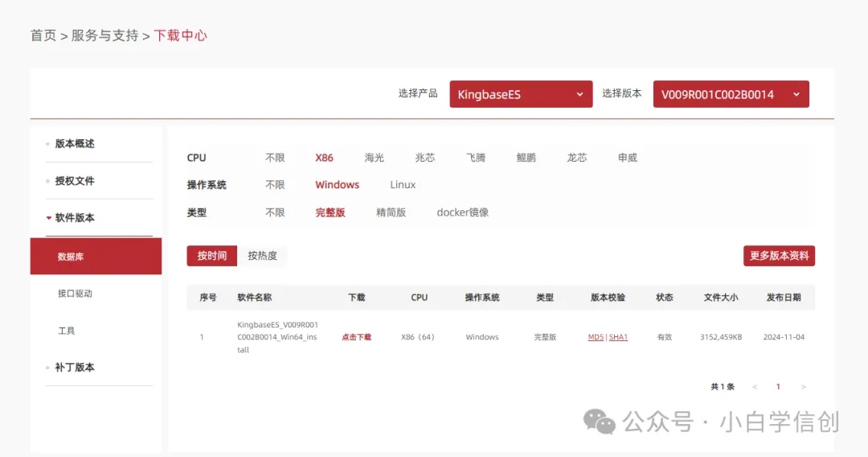The width and height of the screenshot is (868, 457).
Task: Click the 发布日期 column header
Action: tap(784, 298)
